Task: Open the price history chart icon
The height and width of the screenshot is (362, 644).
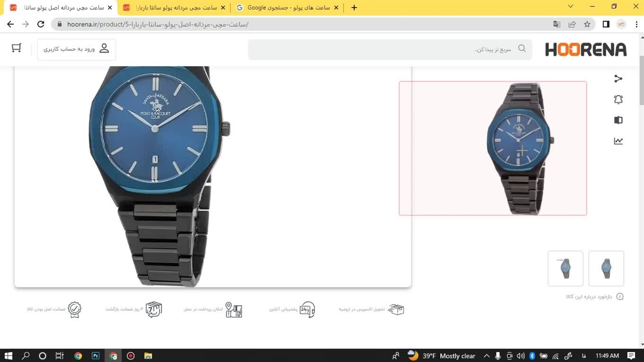Action: (x=618, y=141)
